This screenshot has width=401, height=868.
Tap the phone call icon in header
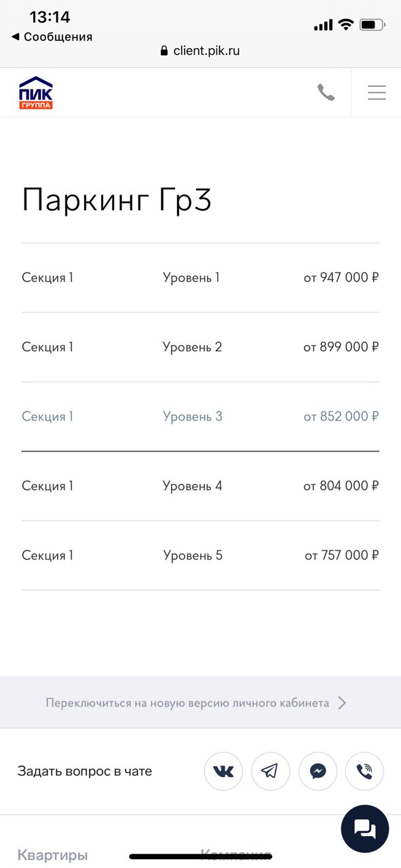(x=326, y=93)
